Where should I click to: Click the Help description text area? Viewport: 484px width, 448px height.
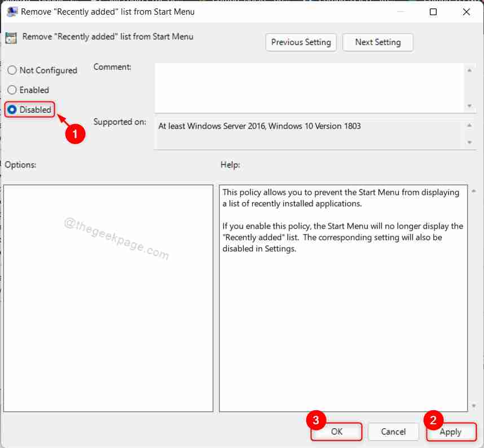pyautogui.click(x=338, y=225)
